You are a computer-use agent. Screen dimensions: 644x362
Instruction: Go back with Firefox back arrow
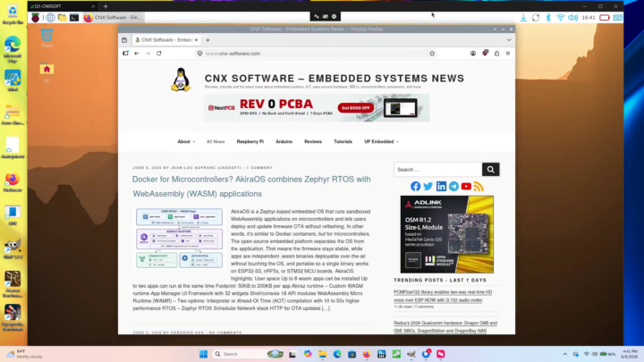(x=136, y=54)
